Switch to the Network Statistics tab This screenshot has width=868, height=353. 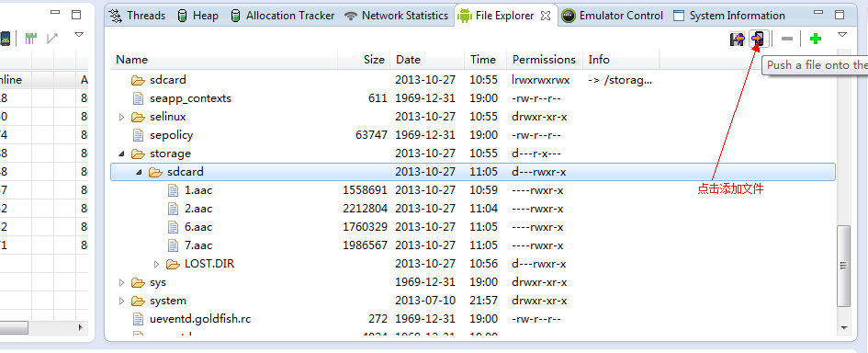(396, 16)
